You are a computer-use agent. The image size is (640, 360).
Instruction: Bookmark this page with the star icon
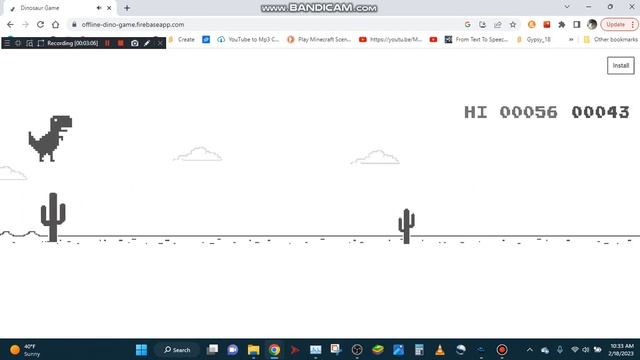(x=513, y=24)
